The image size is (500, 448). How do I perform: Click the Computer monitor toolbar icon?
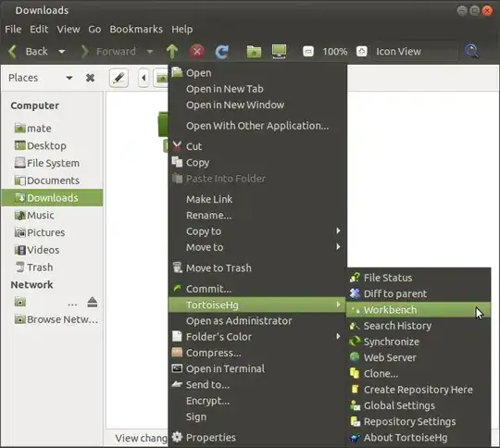pyautogui.click(x=279, y=51)
